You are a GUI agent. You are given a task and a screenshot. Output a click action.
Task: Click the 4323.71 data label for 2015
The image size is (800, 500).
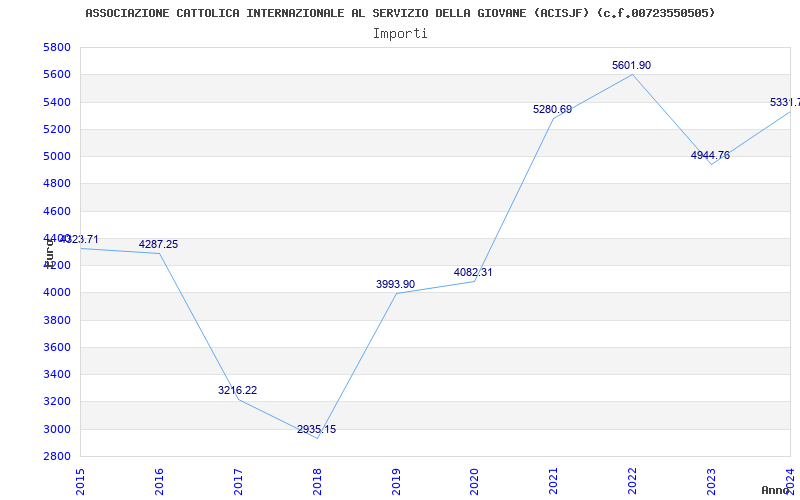(x=80, y=239)
